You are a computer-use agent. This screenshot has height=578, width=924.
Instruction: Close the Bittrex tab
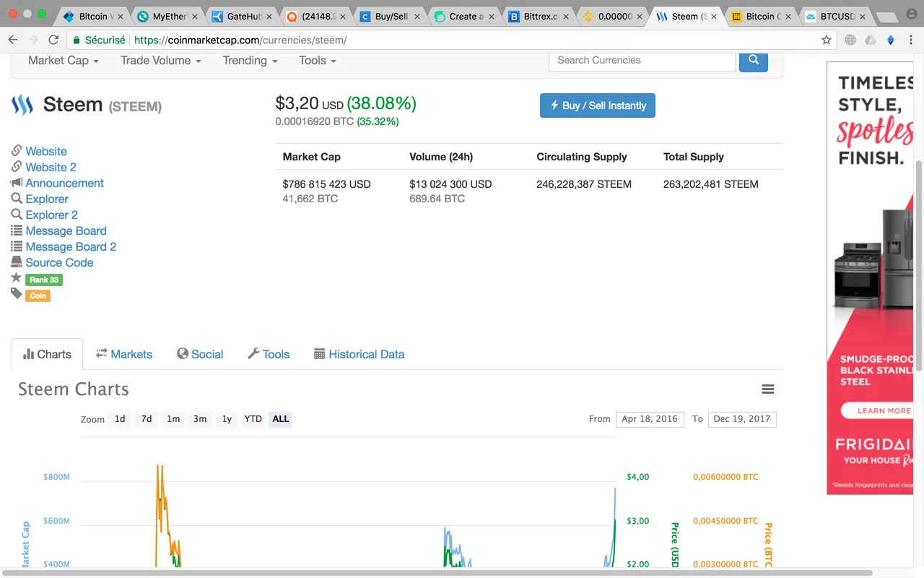coord(565,17)
